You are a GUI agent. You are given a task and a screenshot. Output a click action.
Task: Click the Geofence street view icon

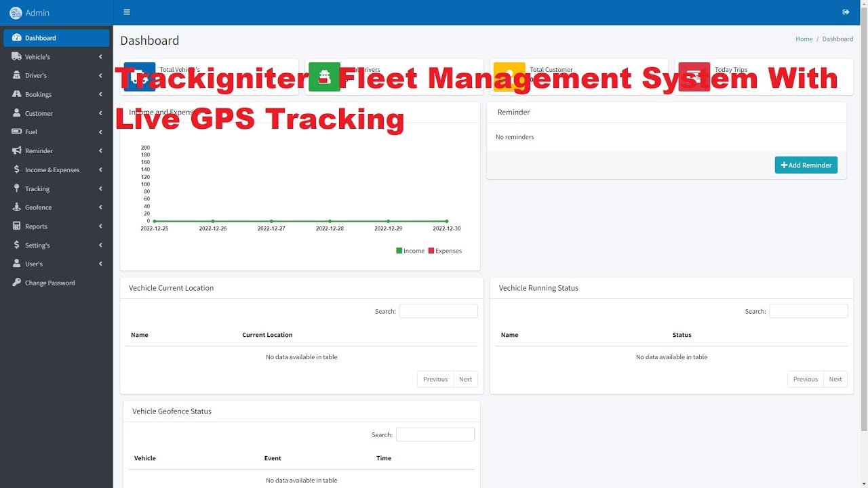(16, 207)
